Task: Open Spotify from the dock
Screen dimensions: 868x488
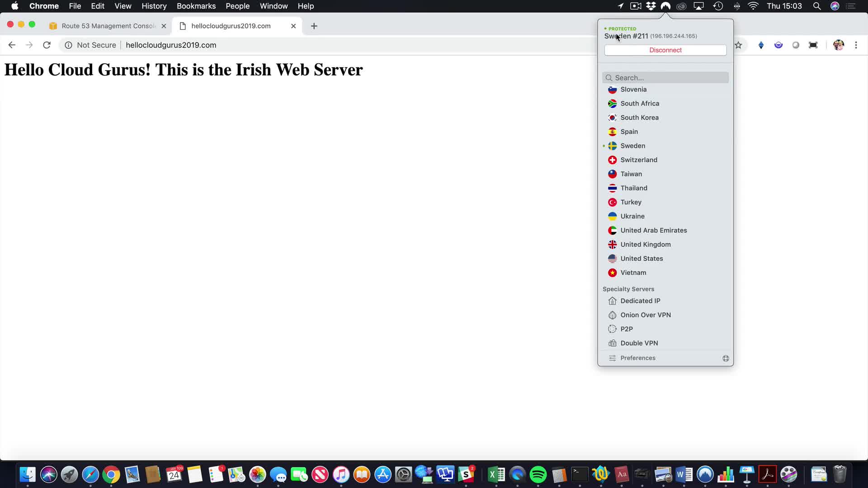Action: click(538, 474)
